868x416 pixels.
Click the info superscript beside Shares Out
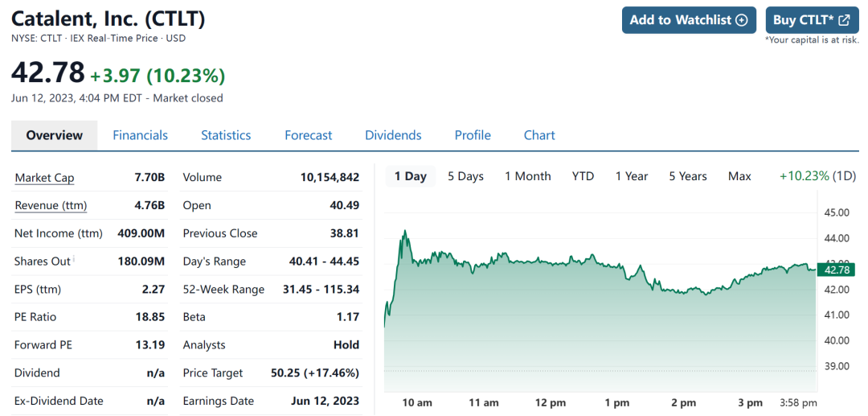[75, 258]
